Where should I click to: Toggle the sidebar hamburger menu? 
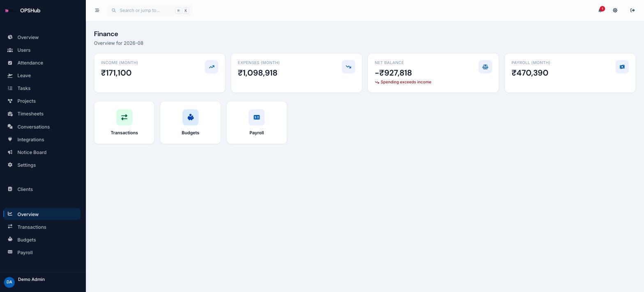(x=97, y=10)
